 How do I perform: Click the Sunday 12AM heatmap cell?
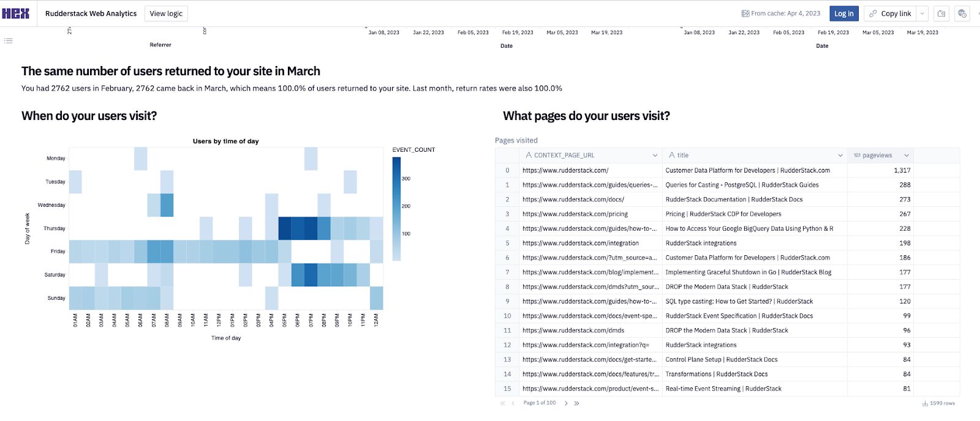[377, 298]
